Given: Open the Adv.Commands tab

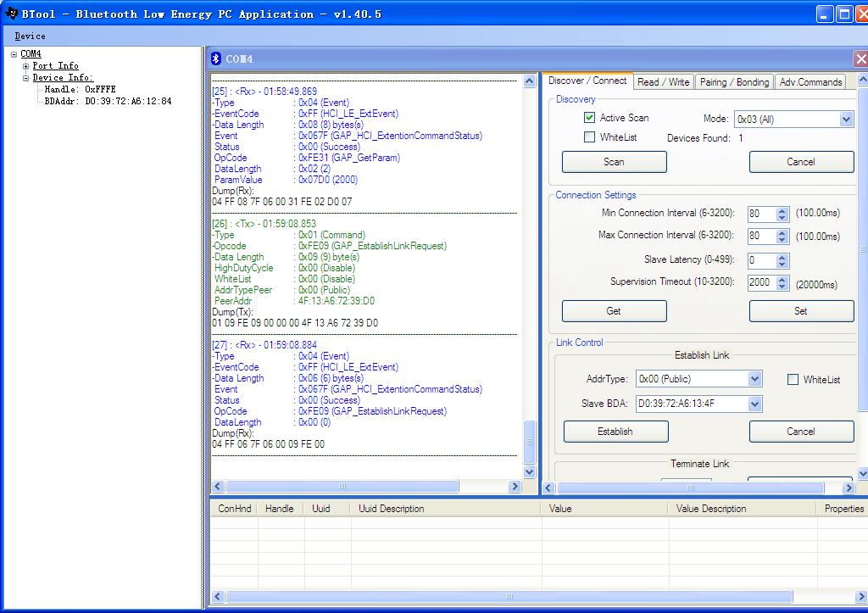Looking at the screenshot, I should click(x=810, y=82).
